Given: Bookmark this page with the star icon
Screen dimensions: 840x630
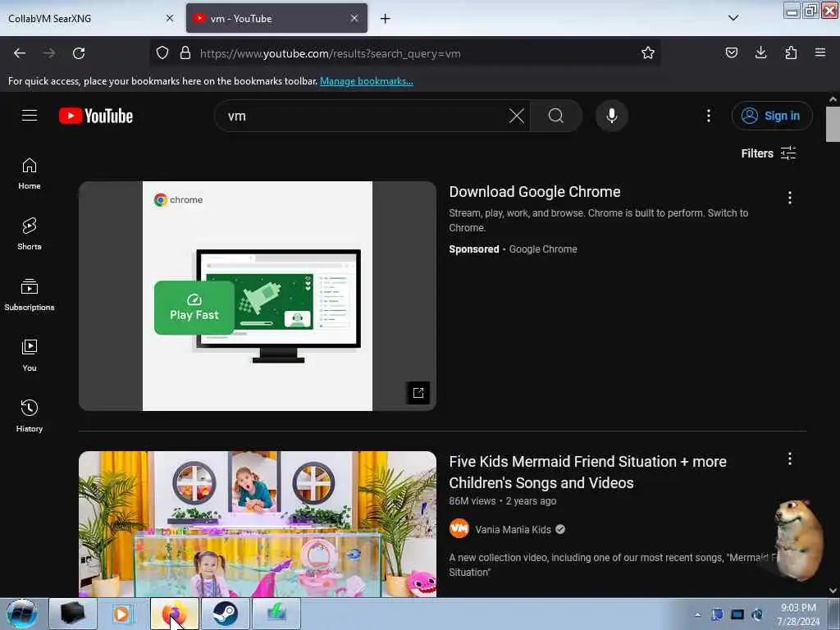Looking at the screenshot, I should click(x=648, y=53).
